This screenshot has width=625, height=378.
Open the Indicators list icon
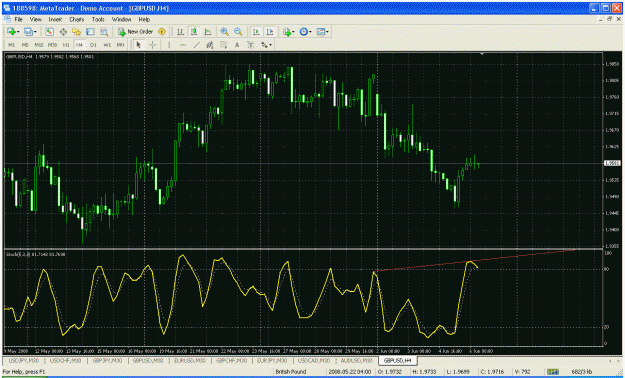pyautogui.click(x=287, y=32)
